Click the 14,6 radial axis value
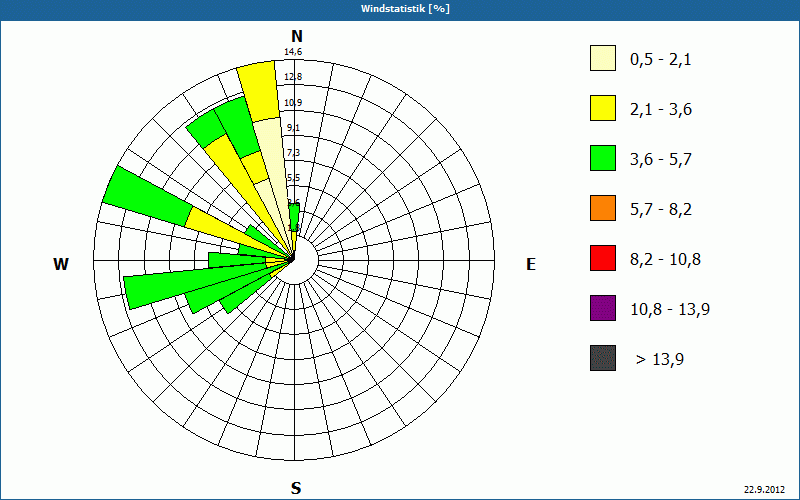The image size is (800, 500). tap(293, 52)
